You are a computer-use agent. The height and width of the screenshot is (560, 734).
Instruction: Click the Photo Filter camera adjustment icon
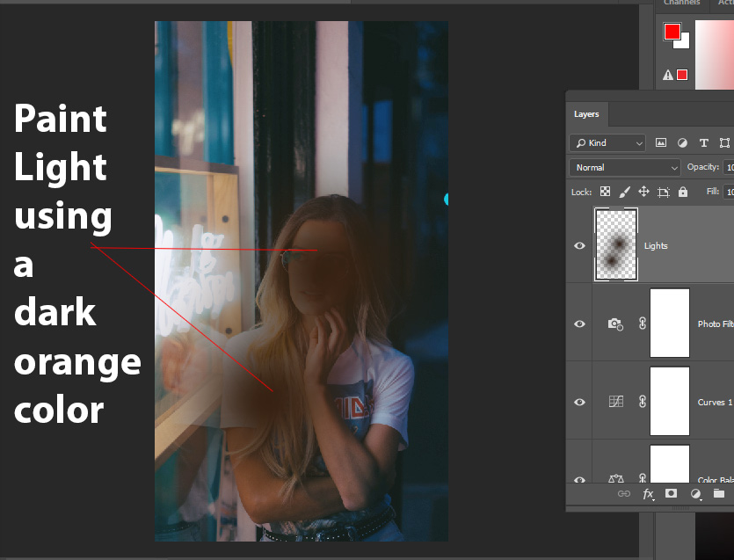(615, 324)
